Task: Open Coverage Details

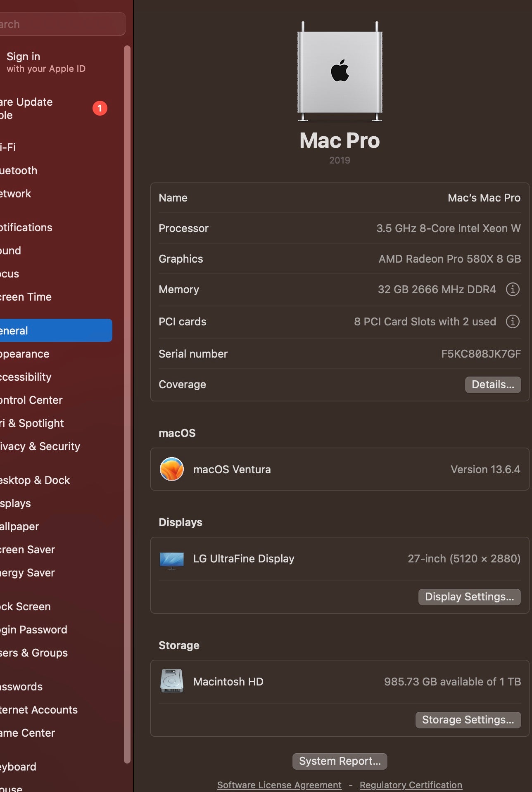Action: coord(492,384)
